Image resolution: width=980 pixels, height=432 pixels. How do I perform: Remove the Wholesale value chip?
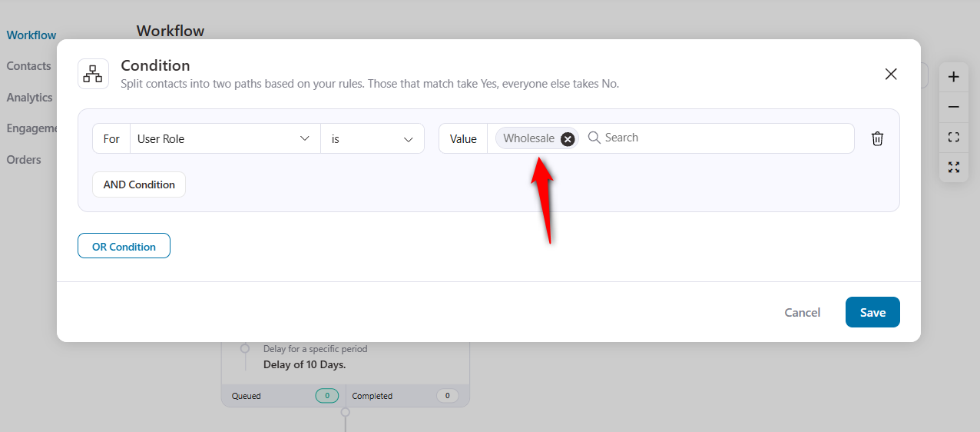(x=568, y=138)
